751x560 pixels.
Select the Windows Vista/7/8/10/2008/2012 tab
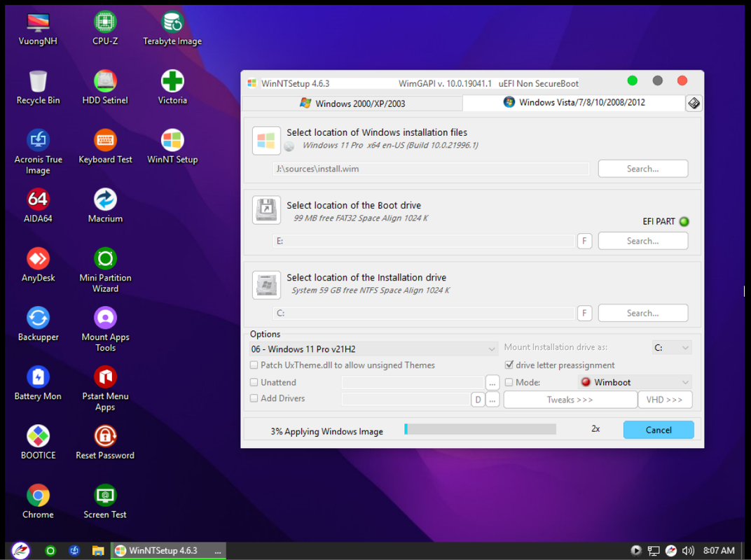click(574, 102)
